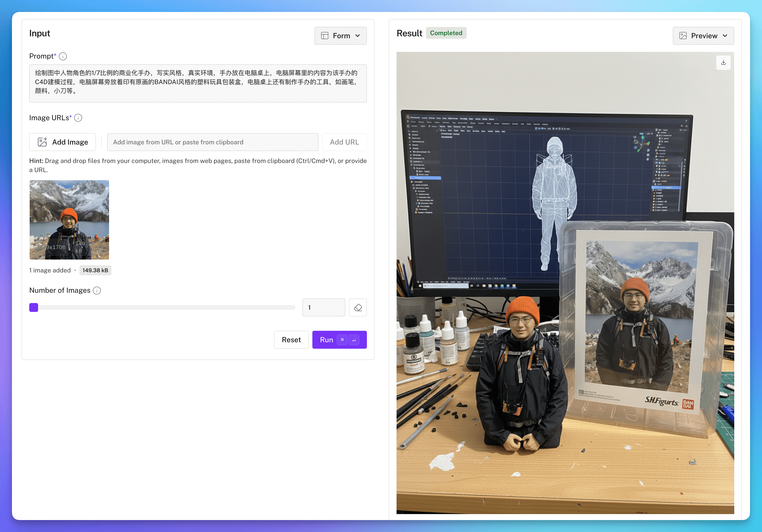Open the Form view dropdown
The height and width of the screenshot is (532, 762).
(341, 36)
